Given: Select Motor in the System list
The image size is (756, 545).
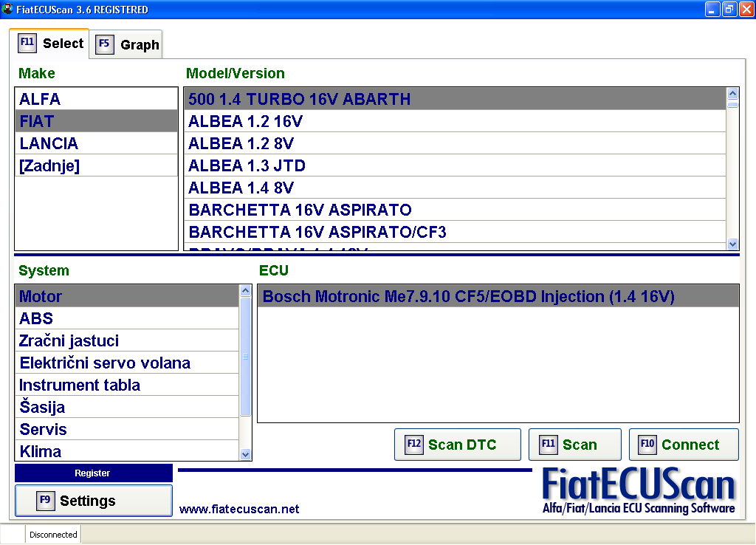Looking at the screenshot, I should pyautogui.click(x=127, y=296).
